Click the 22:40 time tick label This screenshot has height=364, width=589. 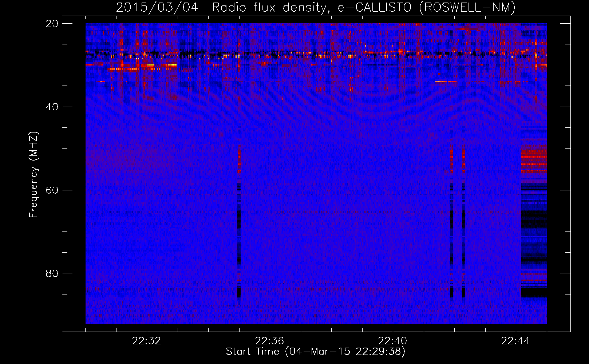click(x=393, y=341)
